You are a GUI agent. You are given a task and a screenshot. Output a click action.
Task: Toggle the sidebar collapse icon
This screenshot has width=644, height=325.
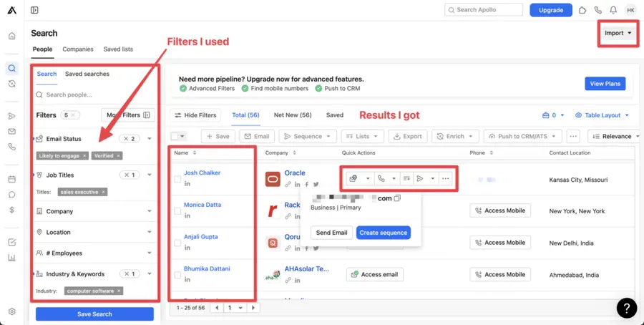click(34, 10)
